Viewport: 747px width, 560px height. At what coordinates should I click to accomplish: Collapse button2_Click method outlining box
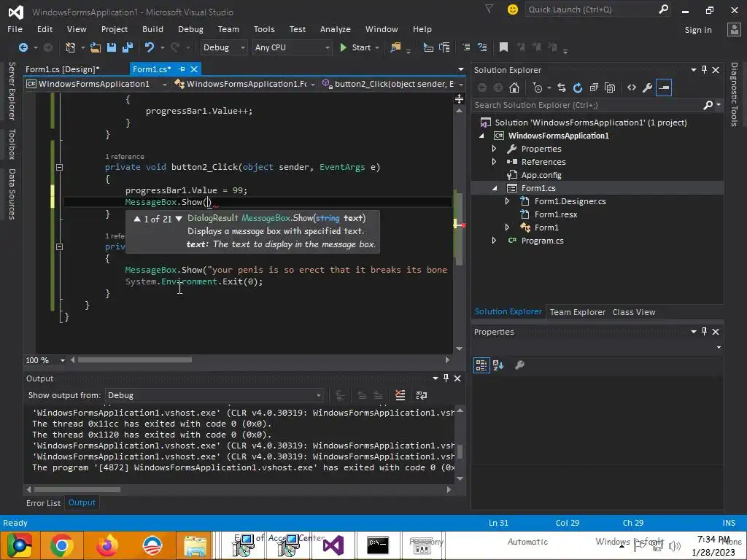pos(59,167)
